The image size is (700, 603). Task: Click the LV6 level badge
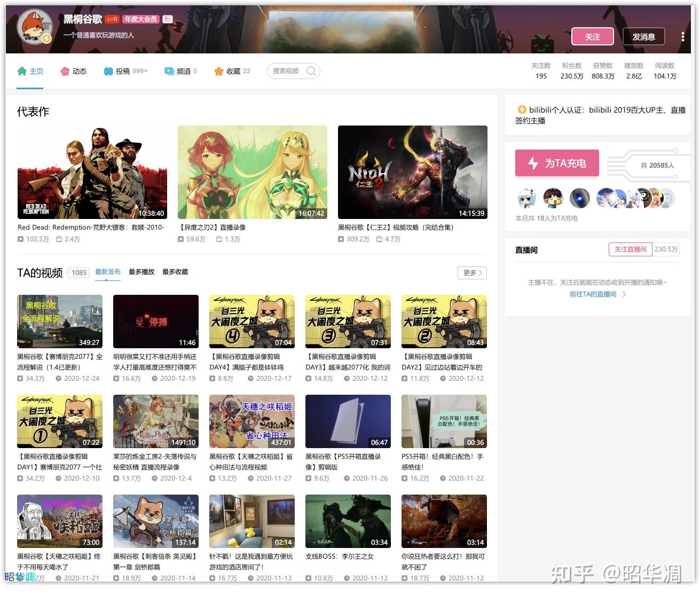coord(112,19)
